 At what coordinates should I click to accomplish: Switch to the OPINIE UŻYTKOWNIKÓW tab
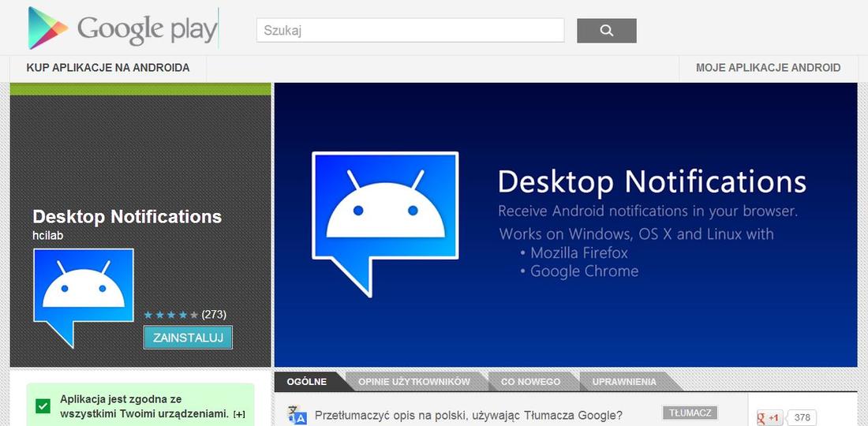pos(414,382)
